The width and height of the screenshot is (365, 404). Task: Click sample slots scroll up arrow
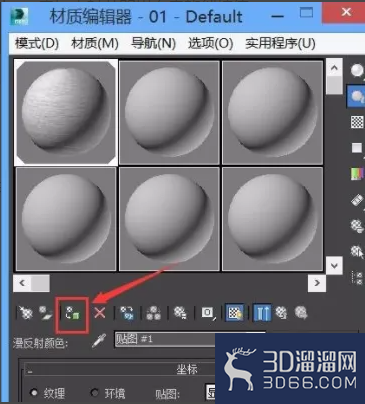[x=334, y=68]
